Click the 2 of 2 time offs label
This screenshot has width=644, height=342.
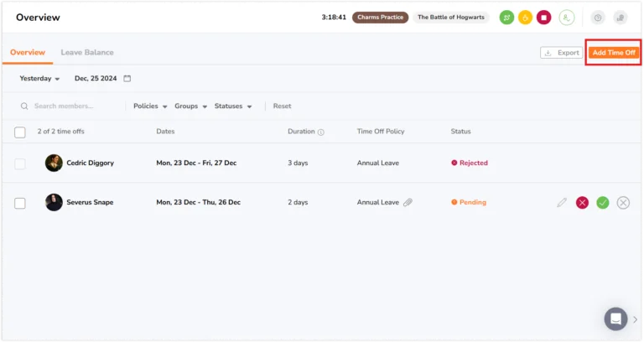pyautogui.click(x=60, y=132)
